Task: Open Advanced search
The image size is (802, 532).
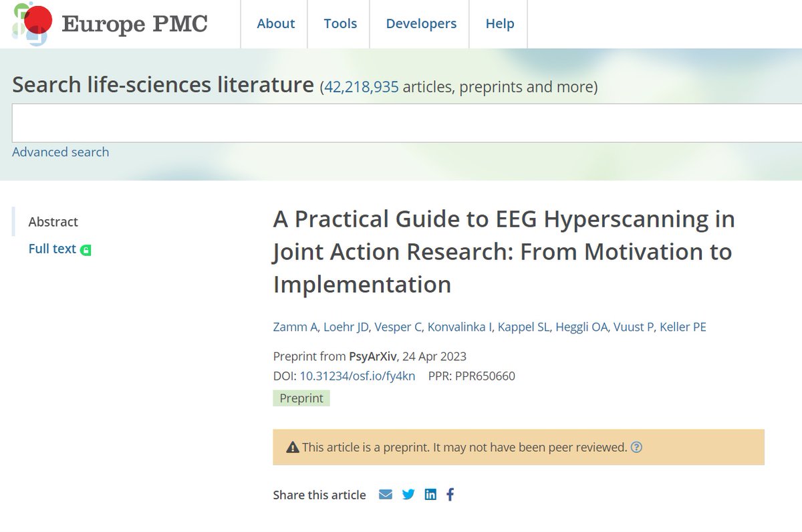Action: [60, 152]
